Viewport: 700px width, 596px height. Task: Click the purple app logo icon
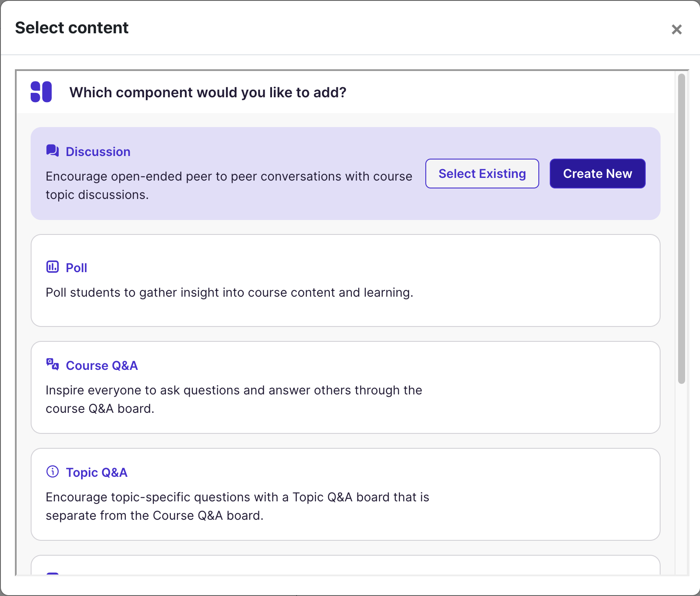(41, 92)
